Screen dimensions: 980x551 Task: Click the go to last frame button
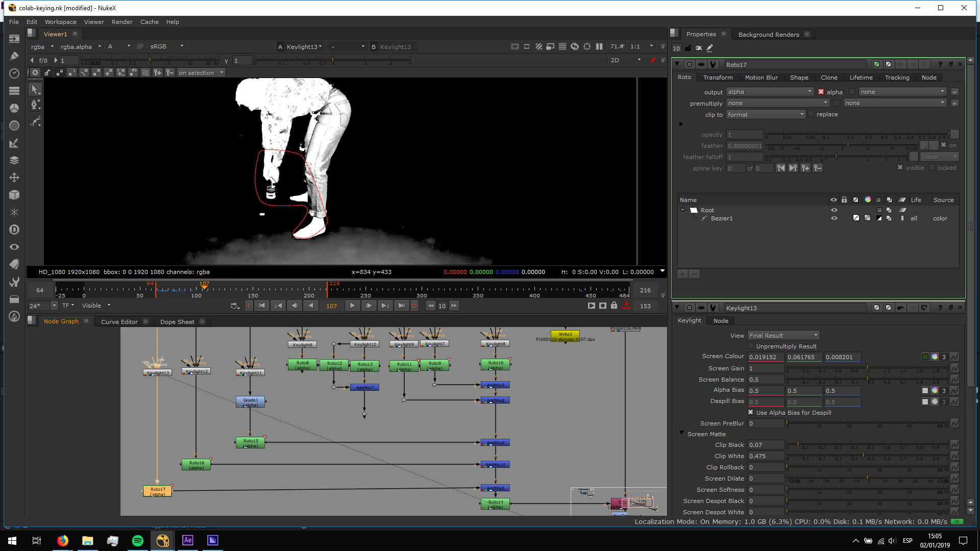click(402, 306)
